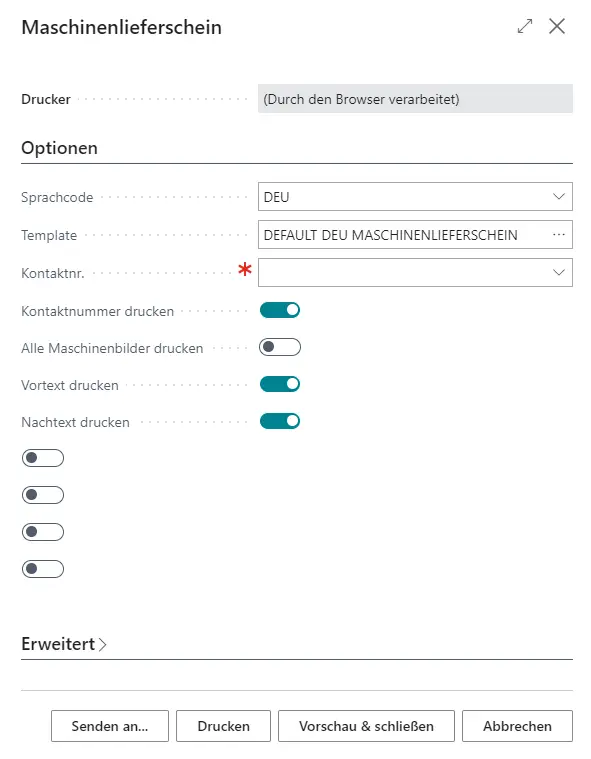Toggle the last unlabeled switch above Erweitert
591x759 pixels.
(x=43, y=569)
